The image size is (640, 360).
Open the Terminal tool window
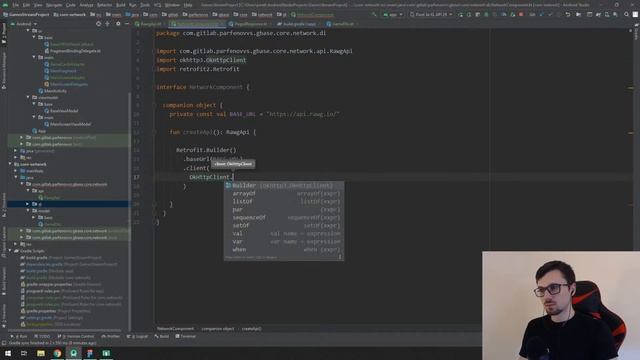[x=186, y=336]
